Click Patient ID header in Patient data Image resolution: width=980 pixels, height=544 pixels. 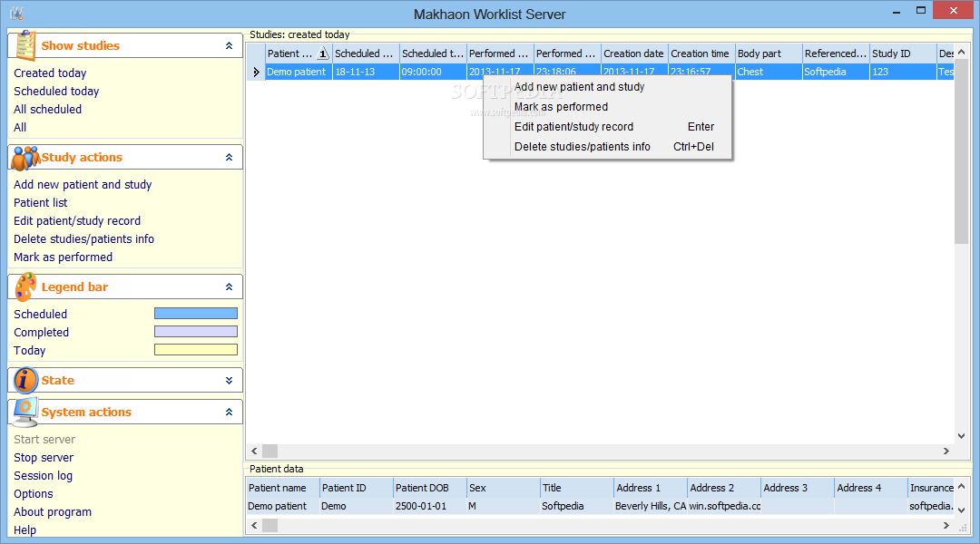tap(357, 488)
